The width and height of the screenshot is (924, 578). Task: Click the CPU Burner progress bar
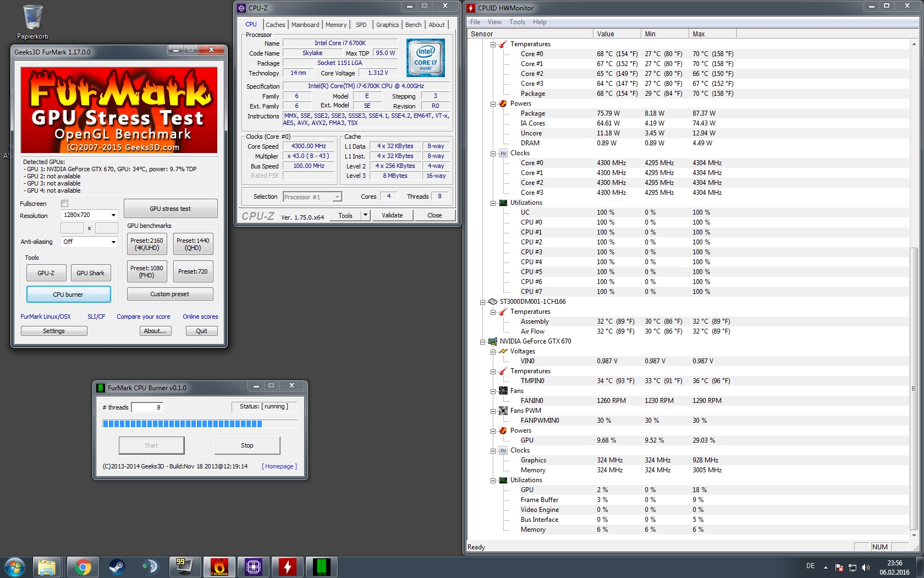point(200,423)
